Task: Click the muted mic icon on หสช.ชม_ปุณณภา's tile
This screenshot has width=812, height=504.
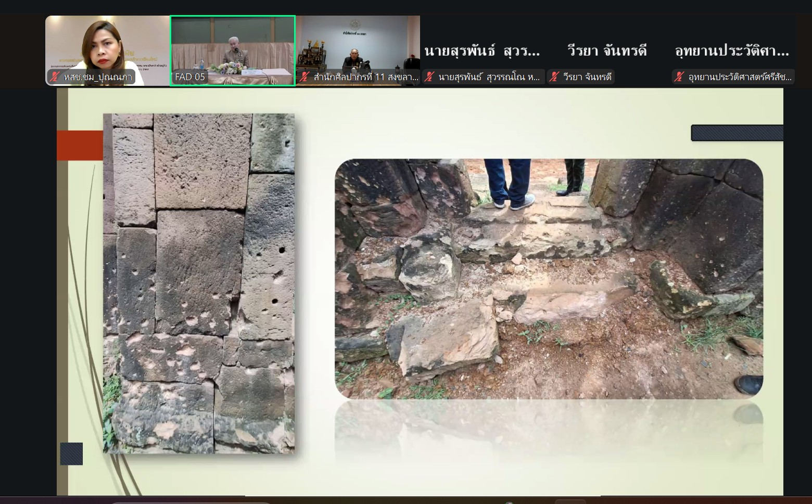Action: (x=55, y=77)
